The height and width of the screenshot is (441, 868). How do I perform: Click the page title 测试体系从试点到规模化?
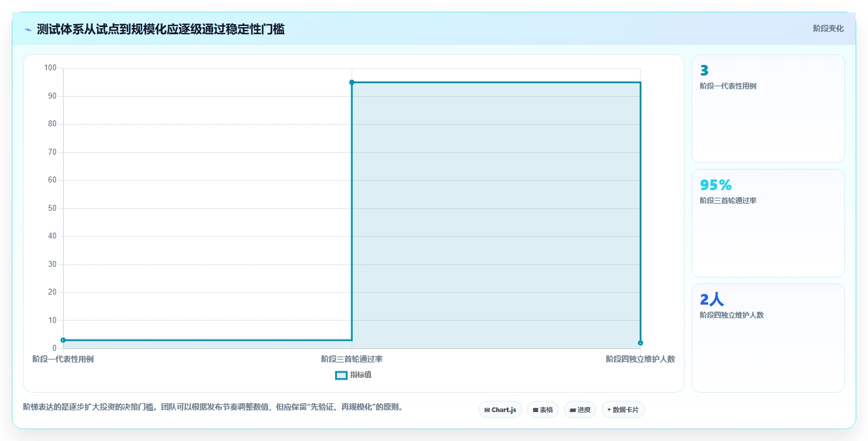pos(161,30)
